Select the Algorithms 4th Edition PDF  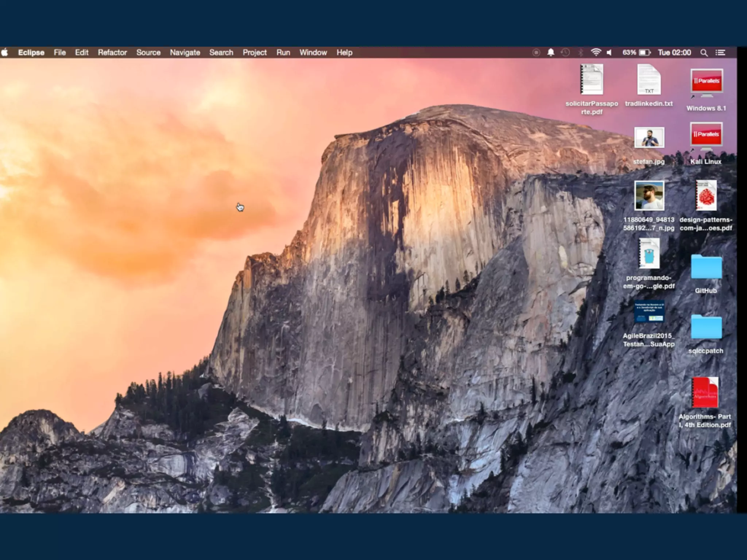click(x=705, y=393)
